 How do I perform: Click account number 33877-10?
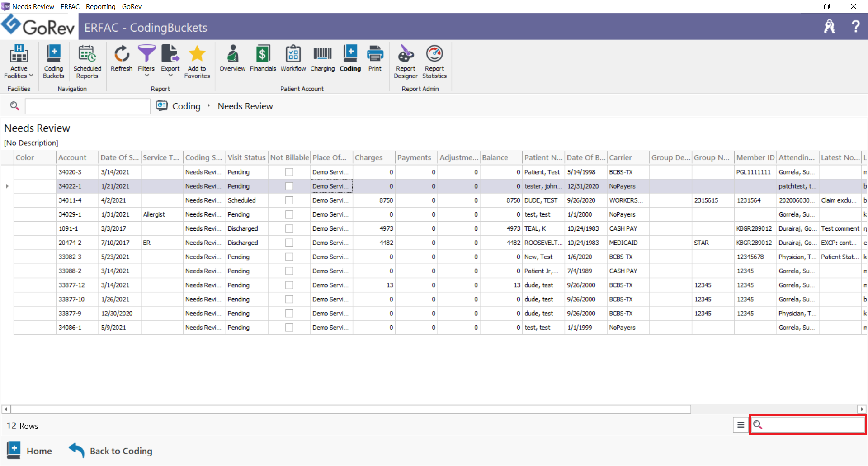[x=72, y=299]
